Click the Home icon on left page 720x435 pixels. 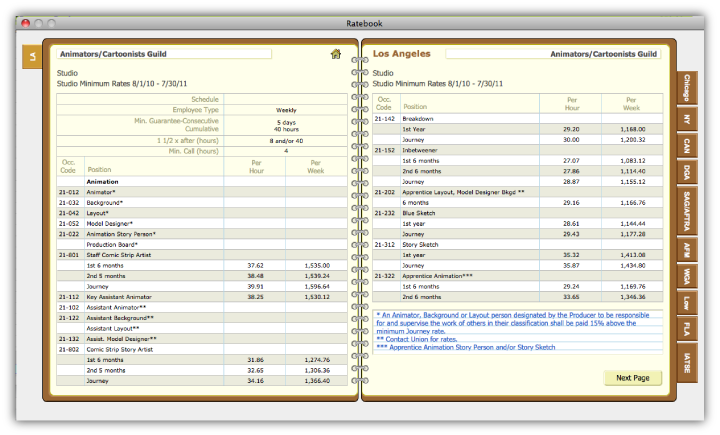336,54
